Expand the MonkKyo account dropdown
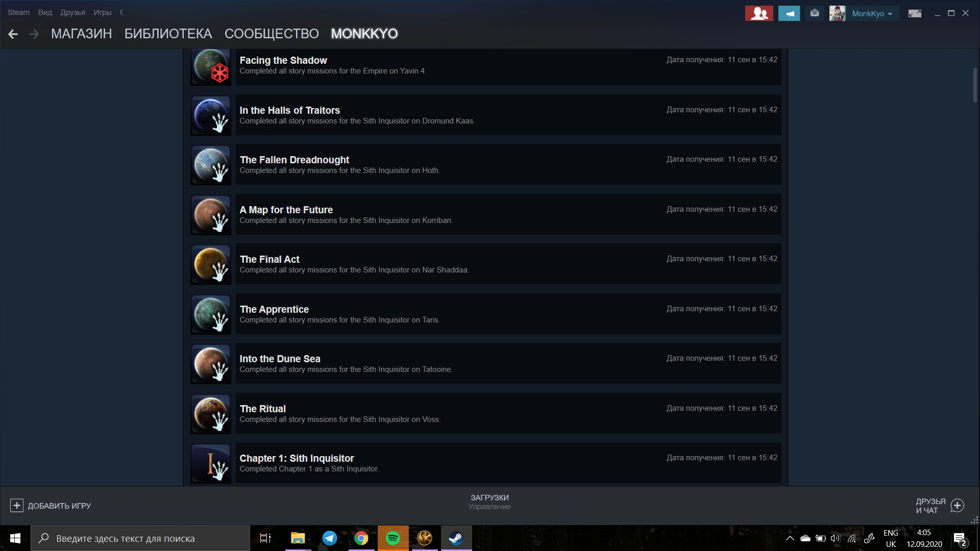This screenshot has width=980, height=551. (872, 14)
